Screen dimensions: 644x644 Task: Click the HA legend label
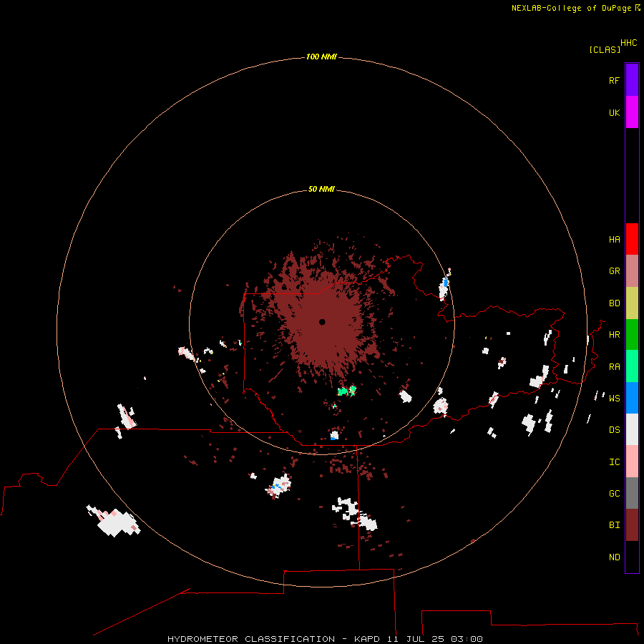point(614,240)
